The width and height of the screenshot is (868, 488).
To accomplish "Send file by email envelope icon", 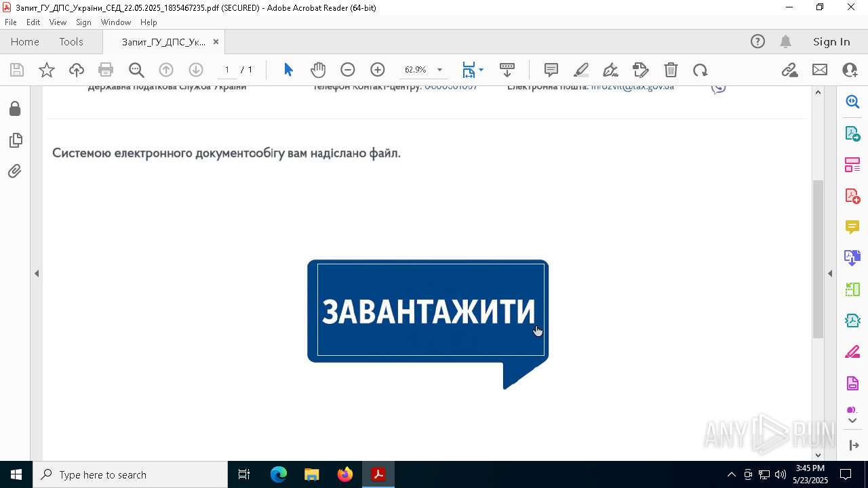I will pos(820,70).
